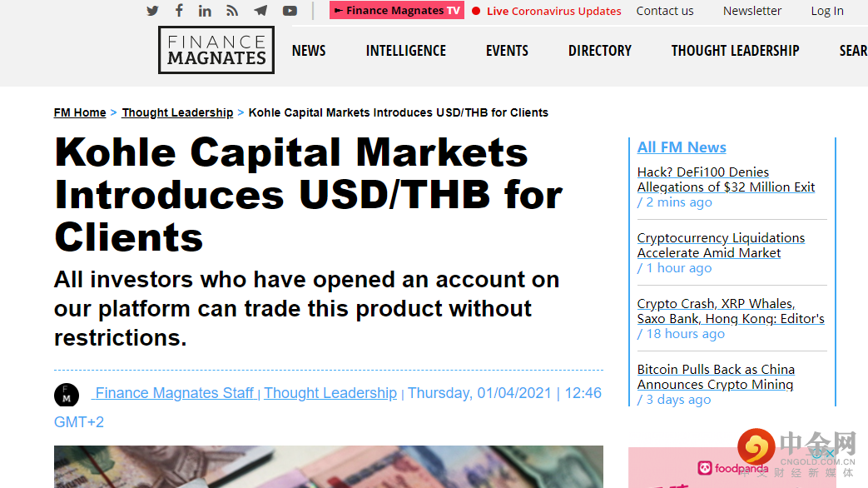Open the THOUGHT LEADERSHIP menu item
The height and width of the screenshot is (488, 868).
point(735,51)
